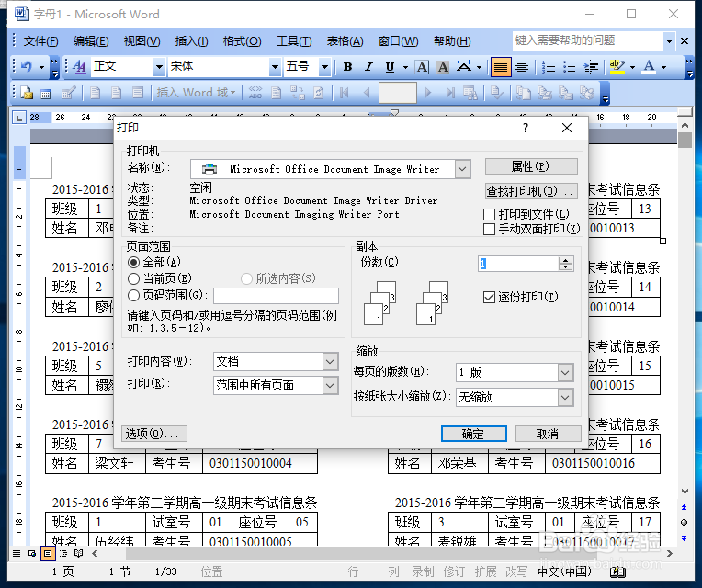The width and height of the screenshot is (702, 588).
Task: Click the indent icon on formatting toolbar
Action: pyautogui.click(x=591, y=67)
